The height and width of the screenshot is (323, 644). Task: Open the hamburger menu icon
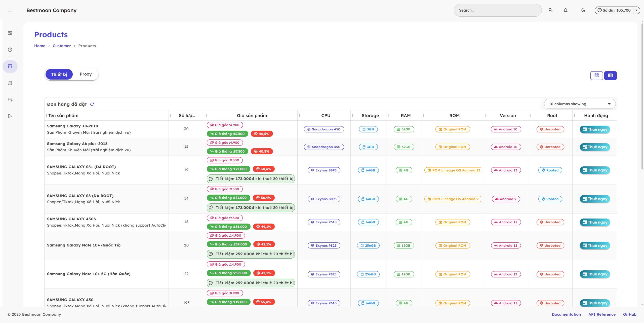coord(10,10)
